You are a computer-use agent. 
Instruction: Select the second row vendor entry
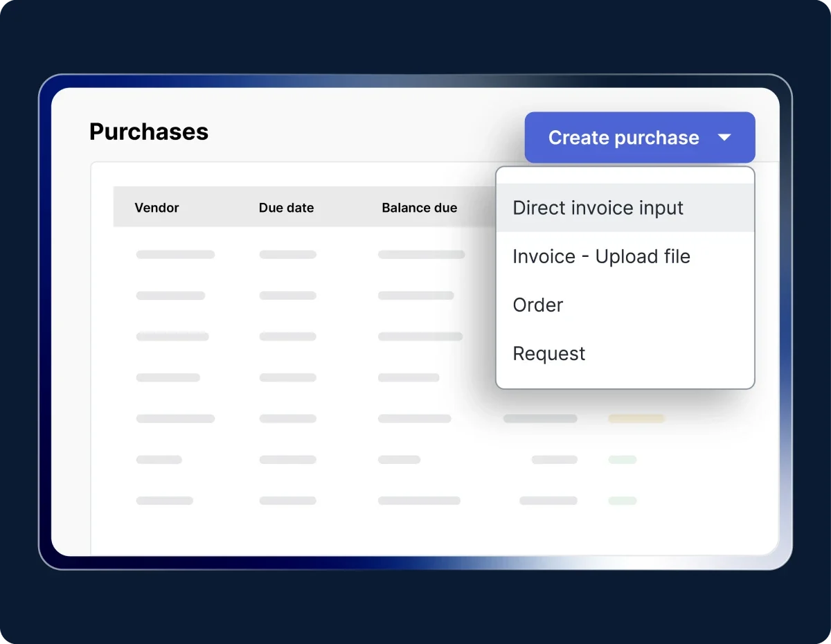pos(170,296)
